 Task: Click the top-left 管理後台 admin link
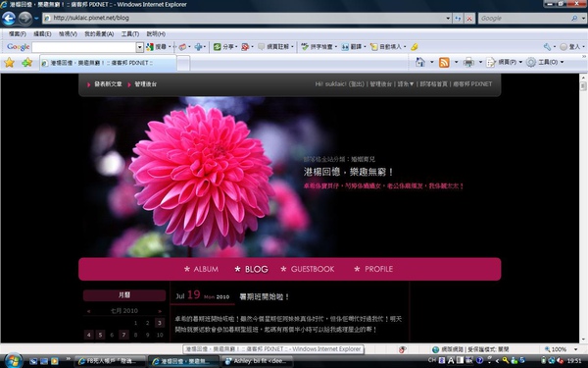pos(146,84)
